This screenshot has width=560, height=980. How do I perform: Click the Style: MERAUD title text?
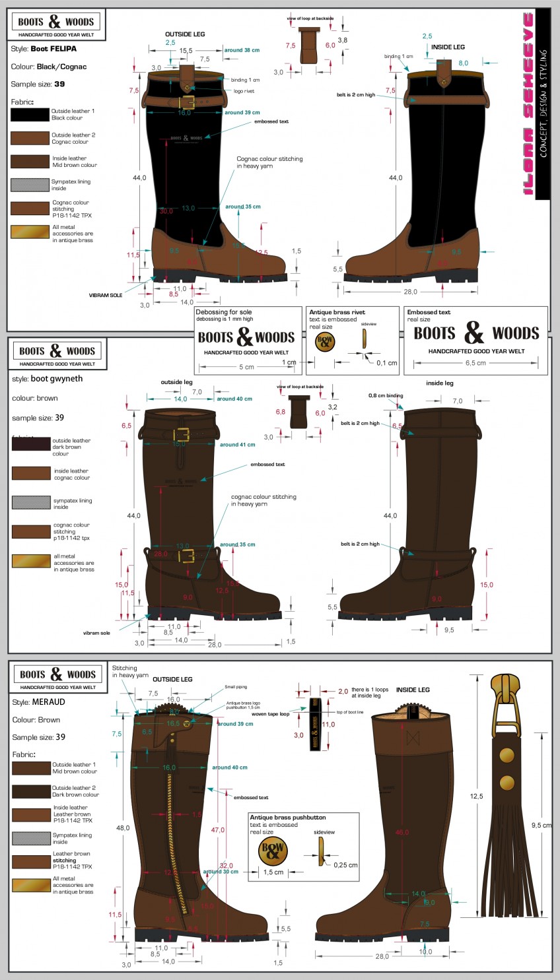point(38,702)
